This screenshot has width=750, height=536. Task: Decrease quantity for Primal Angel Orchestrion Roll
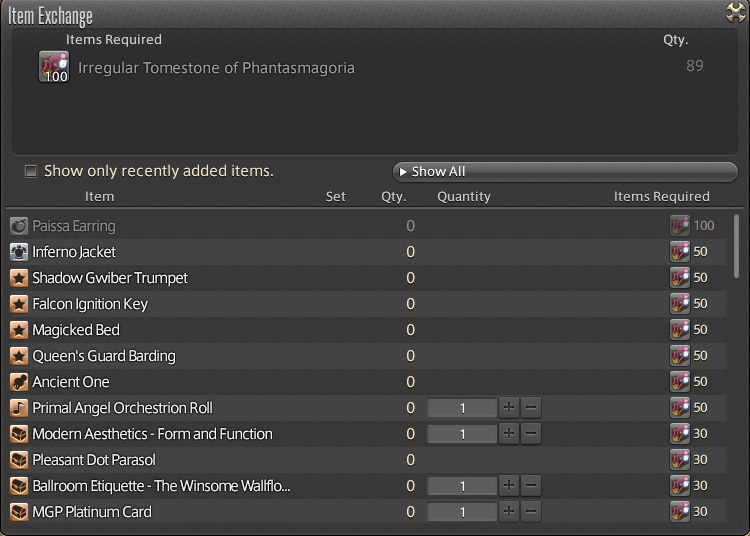pos(531,407)
